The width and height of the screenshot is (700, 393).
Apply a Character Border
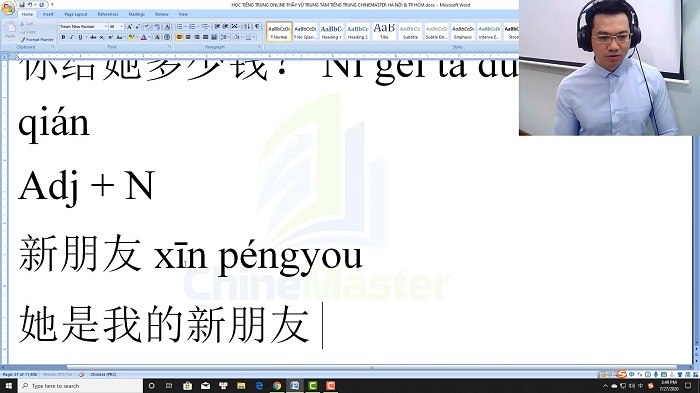pyautogui.click(x=167, y=26)
